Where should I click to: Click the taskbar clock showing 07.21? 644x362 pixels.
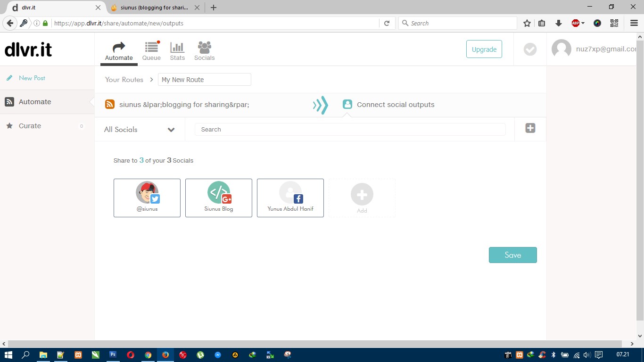coord(623,354)
